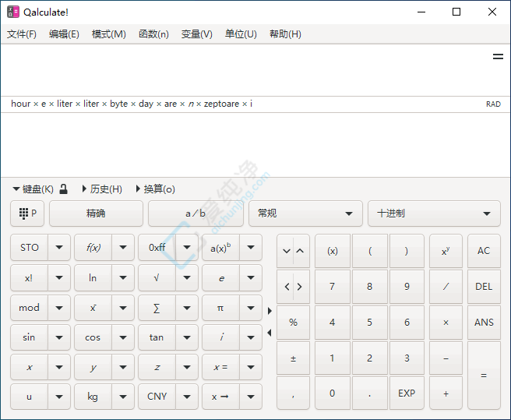The height and width of the screenshot is (420, 511).
Task: Open dropdown arrow next to 0xff
Action: (187, 248)
